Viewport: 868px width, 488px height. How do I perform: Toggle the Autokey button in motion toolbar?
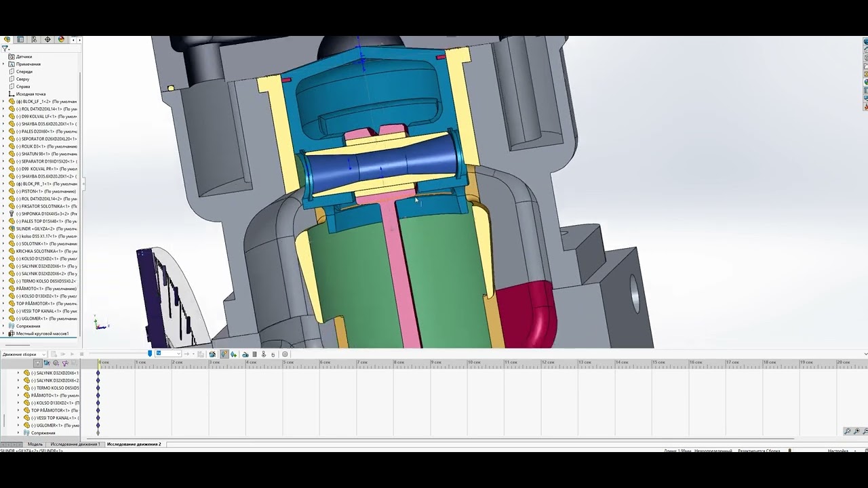pos(224,354)
